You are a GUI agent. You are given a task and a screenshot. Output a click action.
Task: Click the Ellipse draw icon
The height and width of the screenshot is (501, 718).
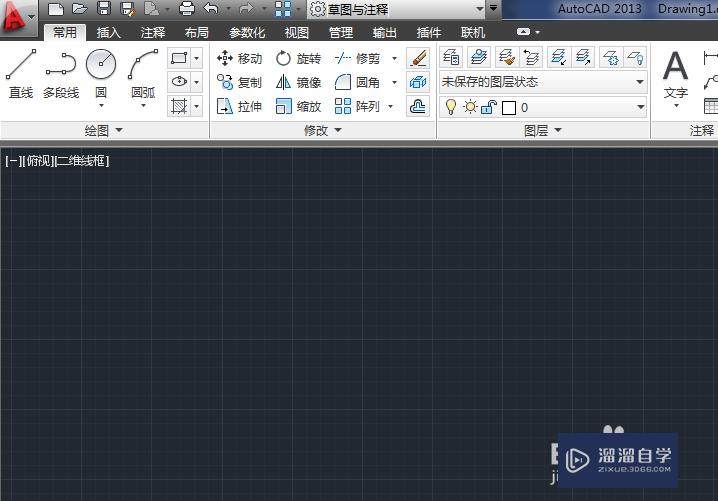[x=179, y=82]
